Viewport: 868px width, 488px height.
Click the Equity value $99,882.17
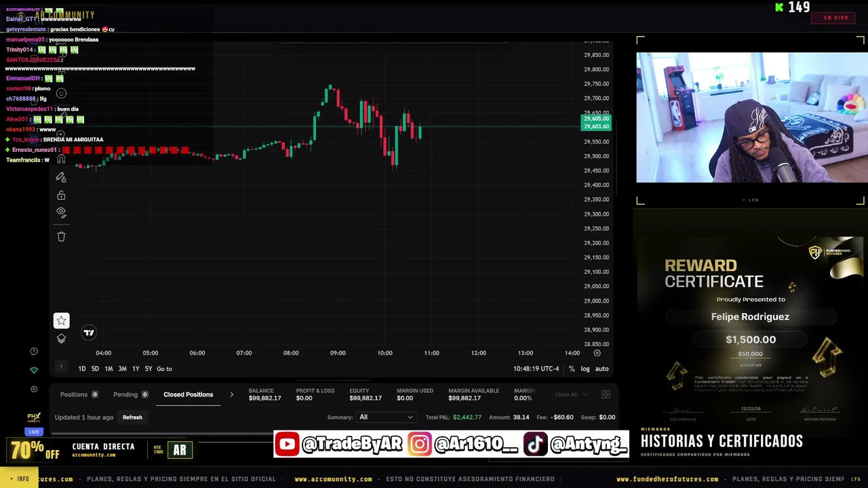coord(366,398)
